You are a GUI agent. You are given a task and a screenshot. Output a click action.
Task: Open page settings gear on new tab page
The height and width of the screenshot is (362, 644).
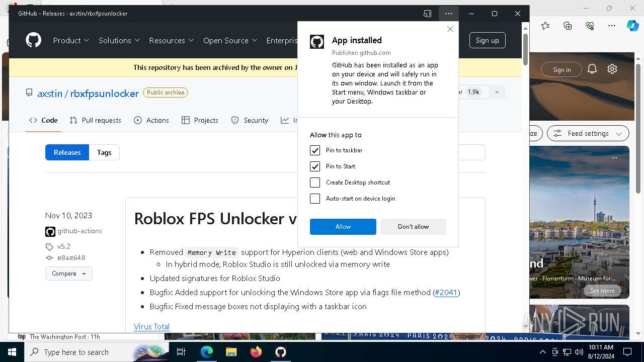[x=612, y=69]
